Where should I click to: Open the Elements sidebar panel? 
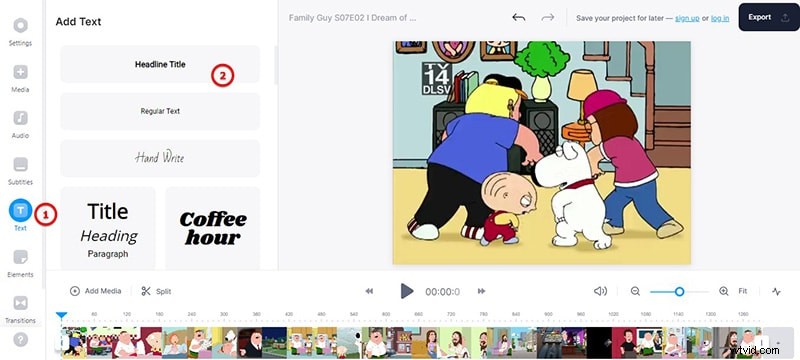tap(20, 263)
